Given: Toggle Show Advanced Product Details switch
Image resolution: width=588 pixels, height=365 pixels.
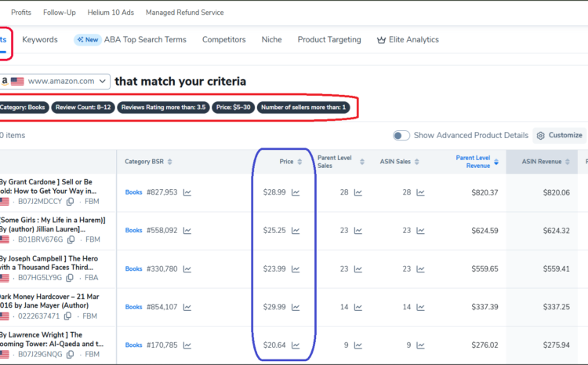Looking at the screenshot, I should click(x=401, y=136).
